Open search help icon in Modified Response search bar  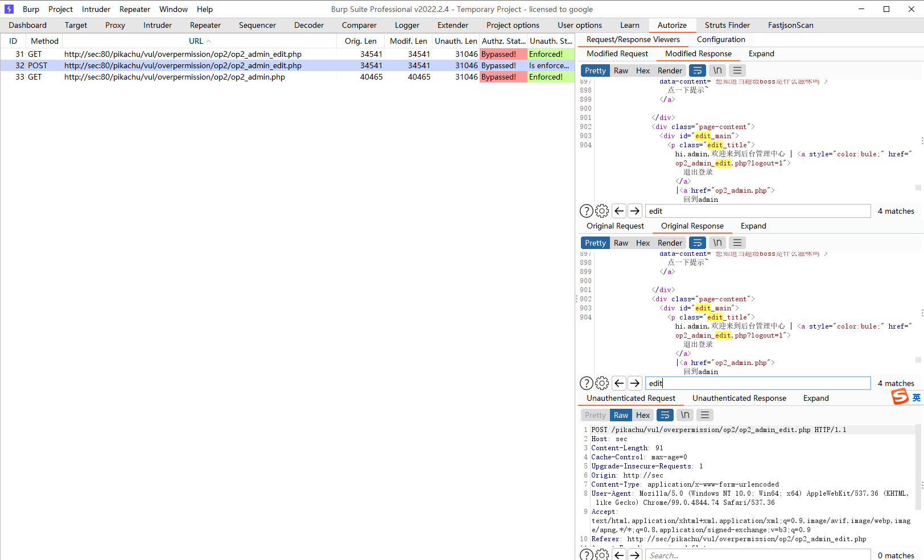click(x=586, y=211)
